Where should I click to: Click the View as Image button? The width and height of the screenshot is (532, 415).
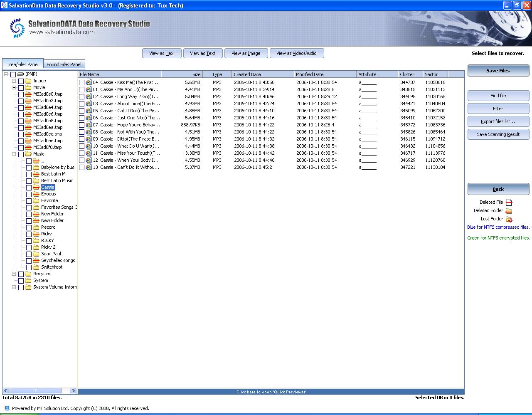tap(246, 53)
